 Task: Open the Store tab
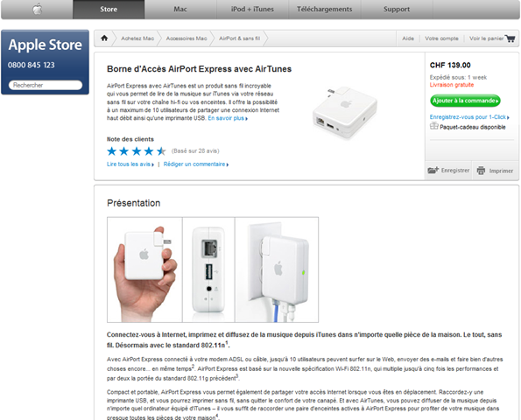[x=109, y=10]
